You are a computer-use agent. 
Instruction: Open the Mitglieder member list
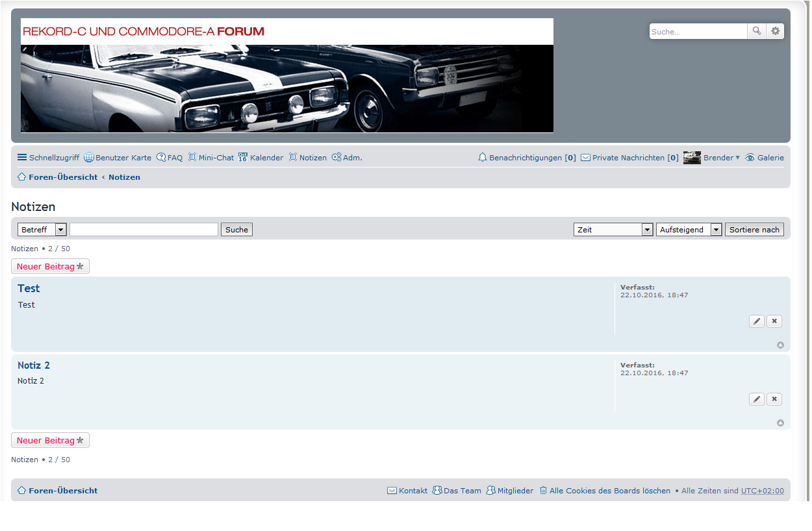(510, 491)
